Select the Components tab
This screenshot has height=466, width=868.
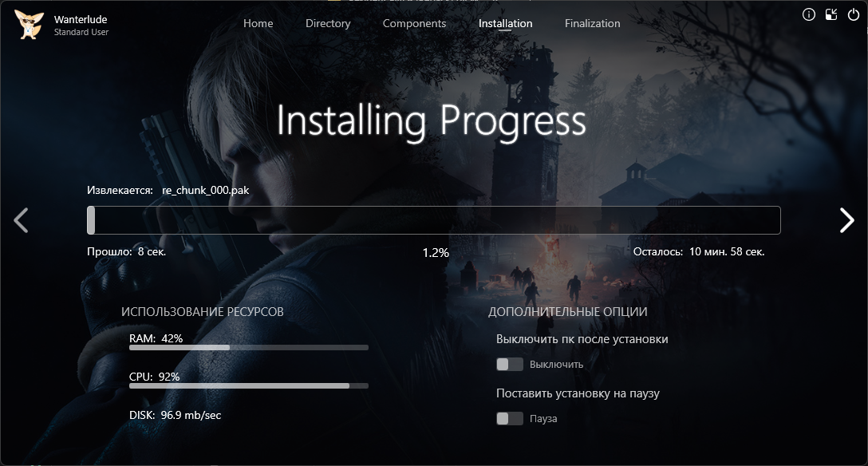[x=414, y=23]
